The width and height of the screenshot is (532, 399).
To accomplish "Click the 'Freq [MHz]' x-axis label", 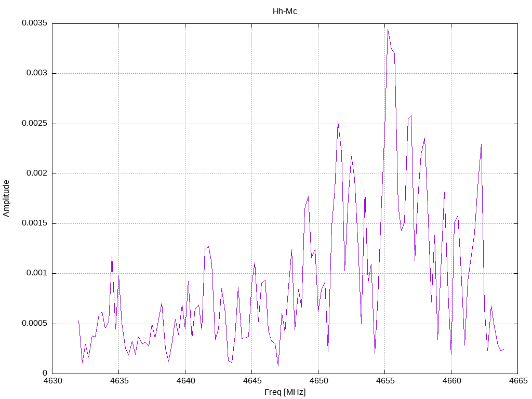I will [285, 392].
